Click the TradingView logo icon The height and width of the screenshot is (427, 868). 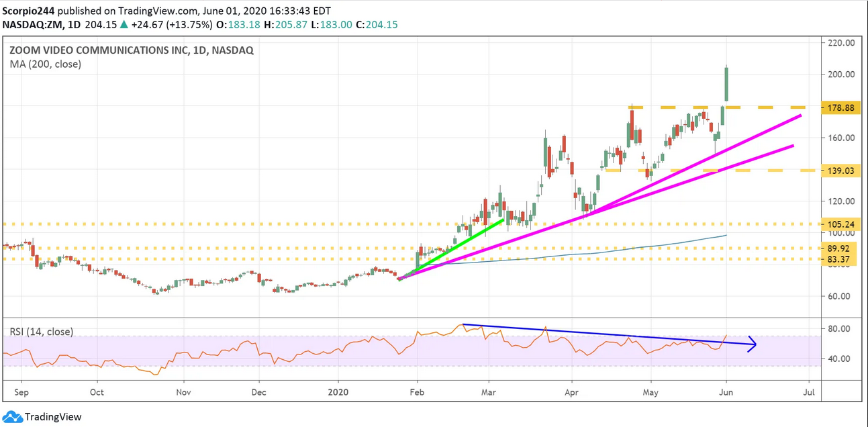(x=13, y=417)
